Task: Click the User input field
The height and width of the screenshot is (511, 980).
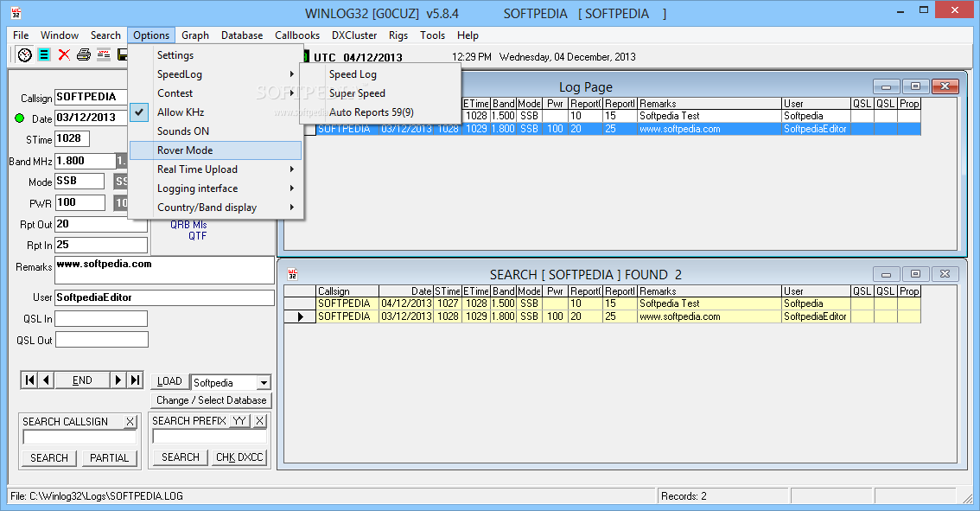Action: click(164, 297)
